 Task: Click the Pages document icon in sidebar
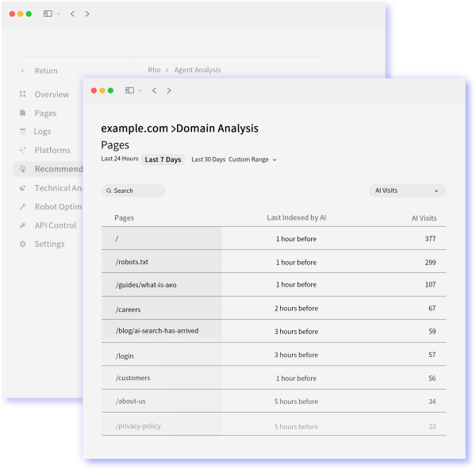(23, 113)
